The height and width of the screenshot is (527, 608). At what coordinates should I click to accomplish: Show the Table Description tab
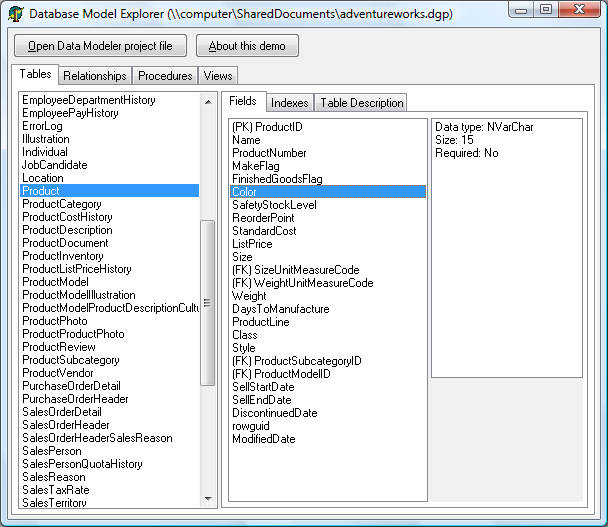pyautogui.click(x=361, y=103)
